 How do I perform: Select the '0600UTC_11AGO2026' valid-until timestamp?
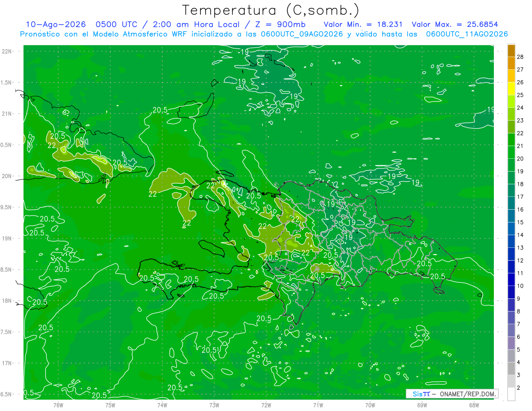(x=467, y=34)
